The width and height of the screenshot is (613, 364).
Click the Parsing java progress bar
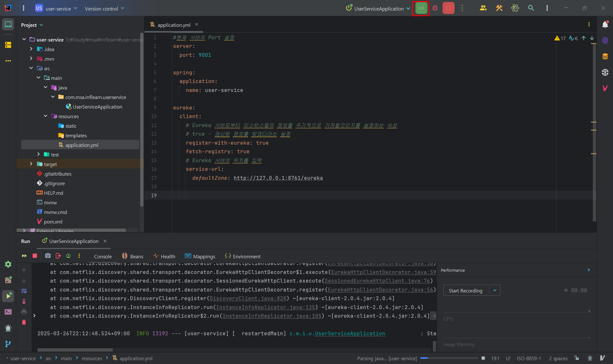coord(449,358)
